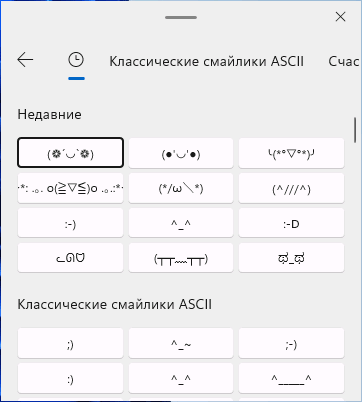Choose the o(≧▽≦)o sparkle kaomoji
The width and height of the screenshot is (362, 402).
pyautogui.click(x=70, y=188)
